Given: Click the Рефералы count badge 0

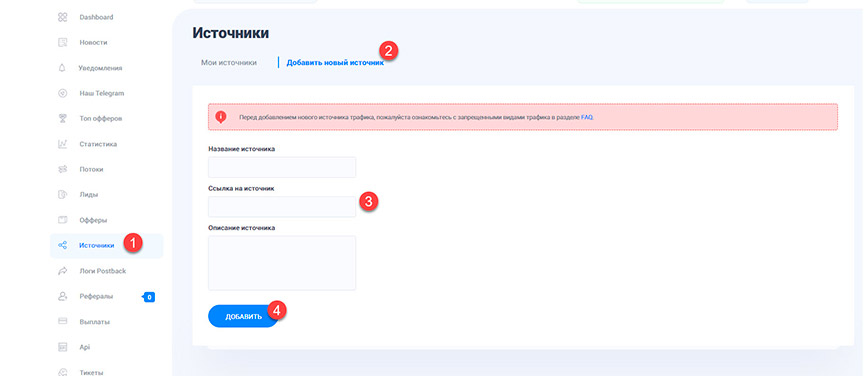Looking at the screenshot, I should coord(149,297).
